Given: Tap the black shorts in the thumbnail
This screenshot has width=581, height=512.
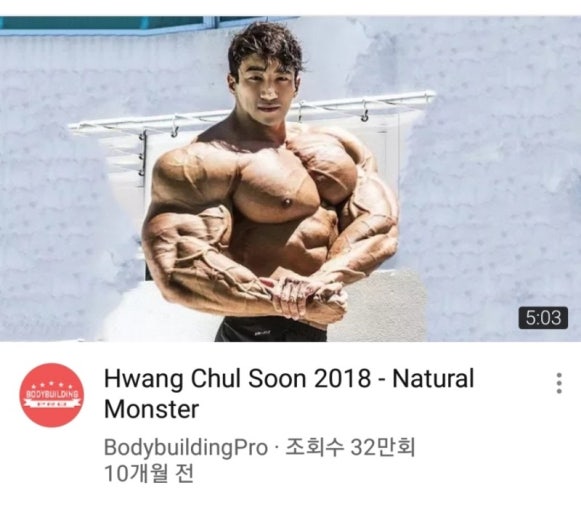Looking at the screenshot, I should tap(272, 330).
